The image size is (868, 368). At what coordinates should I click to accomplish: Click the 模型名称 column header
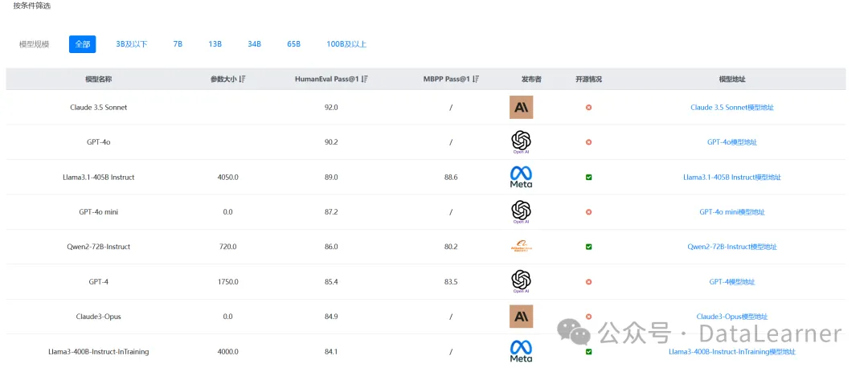(99, 79)
